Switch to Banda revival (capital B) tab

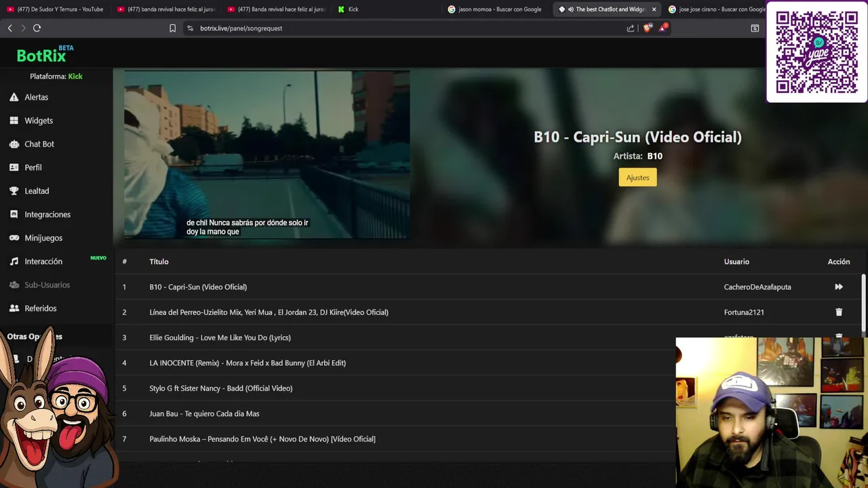277,9
